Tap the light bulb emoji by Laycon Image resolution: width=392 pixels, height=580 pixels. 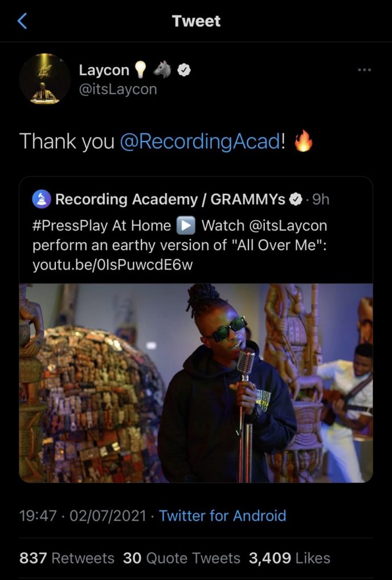[140, 70]
